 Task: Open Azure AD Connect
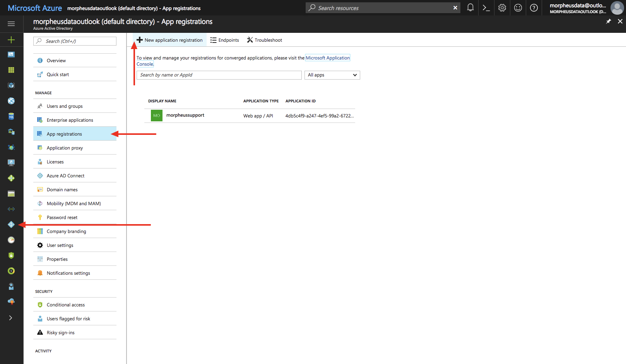75,176
